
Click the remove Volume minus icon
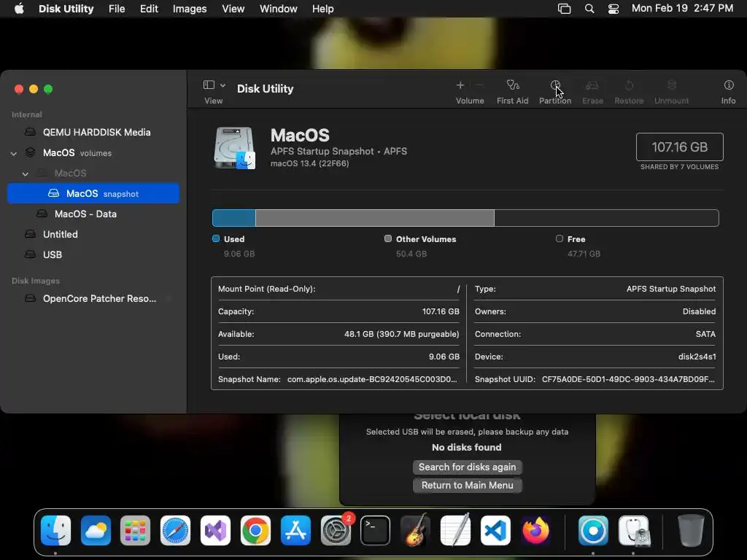pyautogui.click(x=479, y=85)
